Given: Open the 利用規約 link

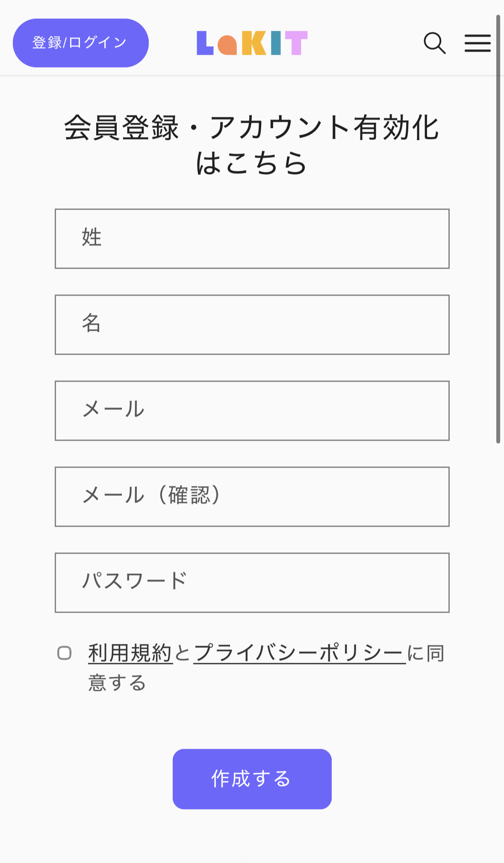Looking at the screenshot, I should pyautogui.click(x=130, y=654).
